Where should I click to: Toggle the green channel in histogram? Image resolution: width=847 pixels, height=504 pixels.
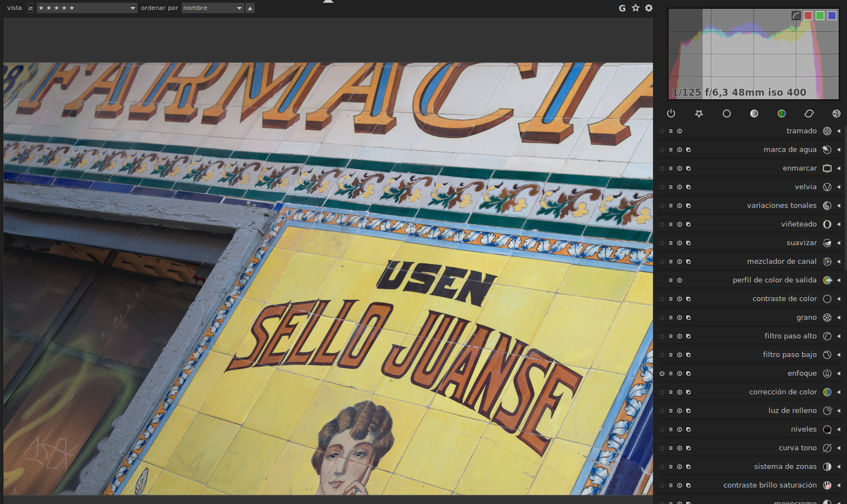(820, 15)
